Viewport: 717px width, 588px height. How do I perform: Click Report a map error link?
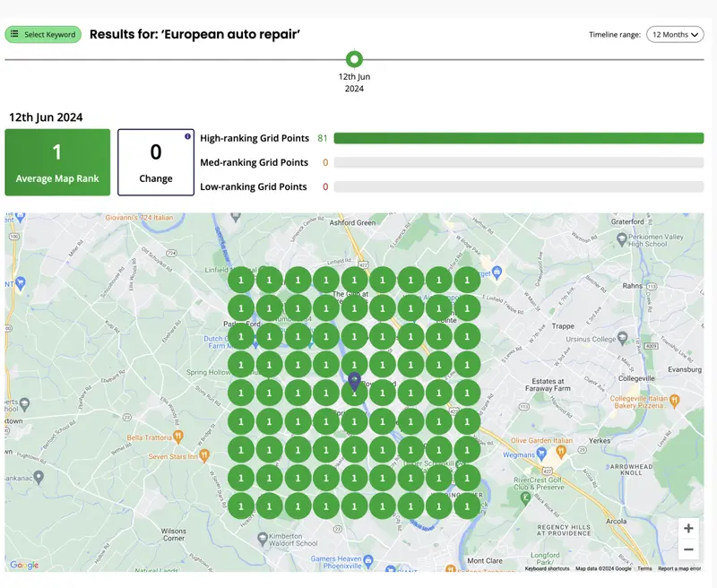[679, 568]
